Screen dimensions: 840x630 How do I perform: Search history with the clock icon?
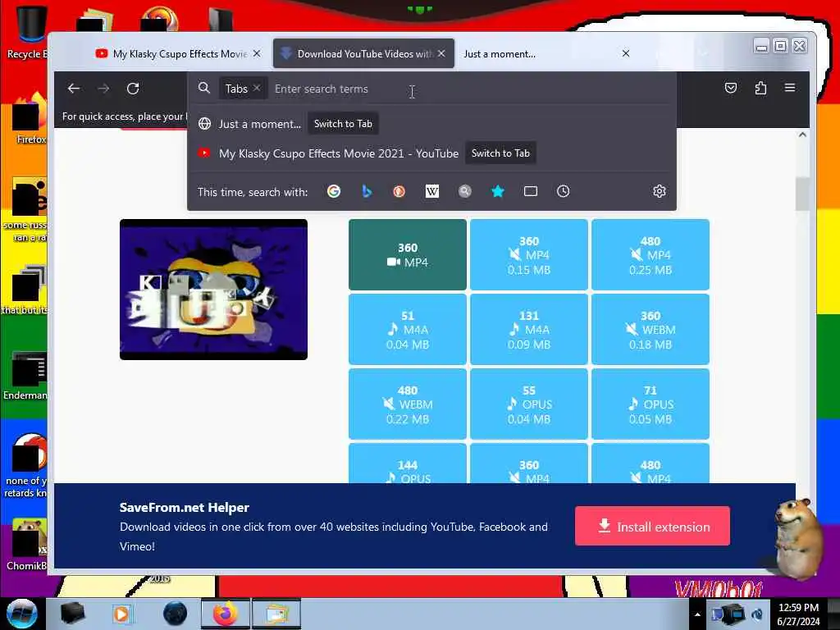pyautogui.click(x=563, y=191)
